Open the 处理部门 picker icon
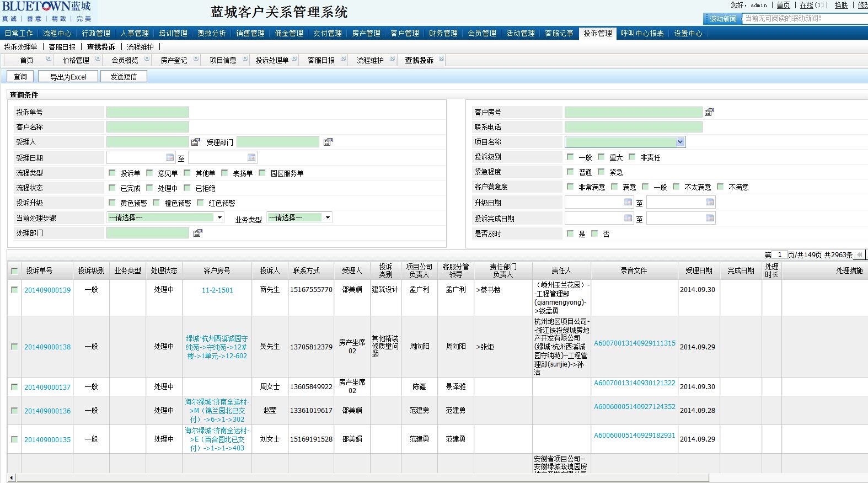868x483 pixels. coord(197,233)
